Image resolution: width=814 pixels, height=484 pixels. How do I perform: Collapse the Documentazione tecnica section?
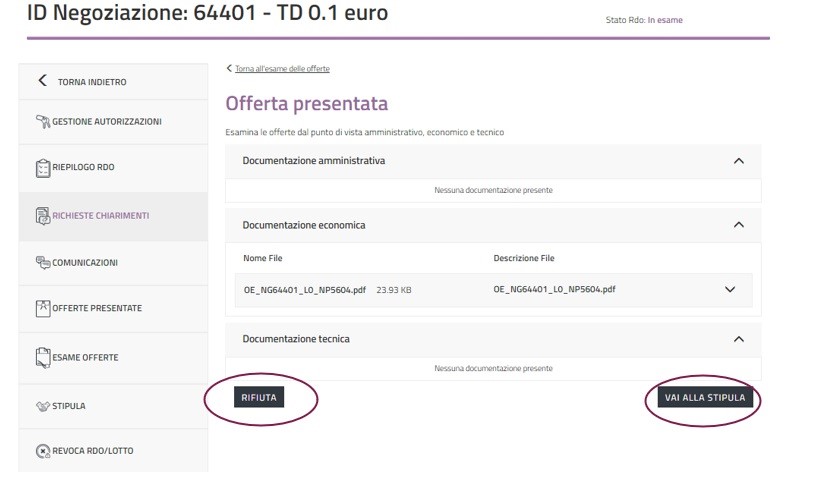tap(739, 339)
